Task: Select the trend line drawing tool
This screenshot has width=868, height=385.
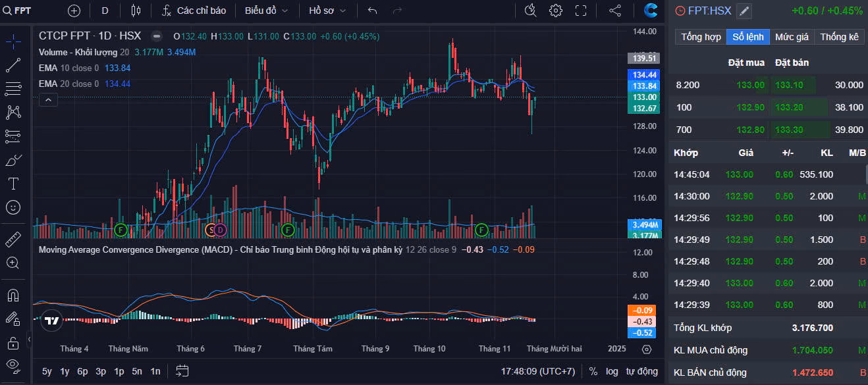Action: (x=13, y=64)
